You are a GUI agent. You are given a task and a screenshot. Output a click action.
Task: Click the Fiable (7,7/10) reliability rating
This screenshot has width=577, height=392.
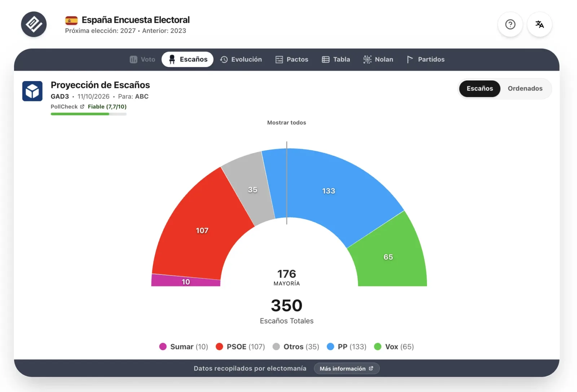click(x=107, y=107)
